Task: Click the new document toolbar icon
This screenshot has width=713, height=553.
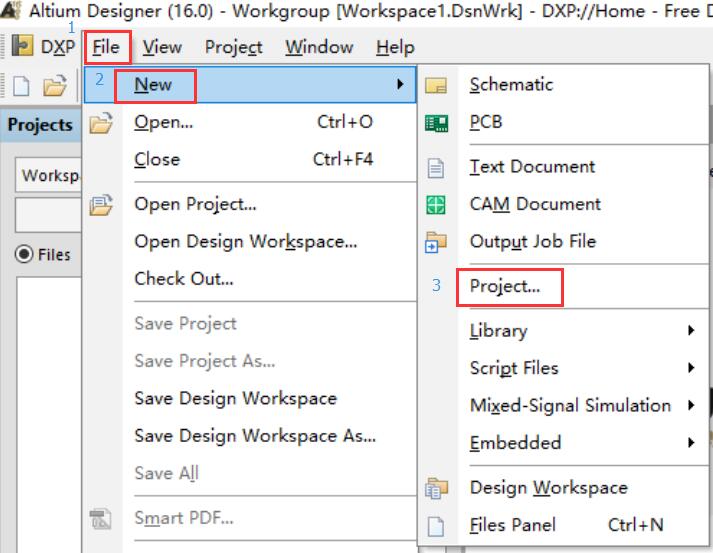Action: [x=21, y=85]
